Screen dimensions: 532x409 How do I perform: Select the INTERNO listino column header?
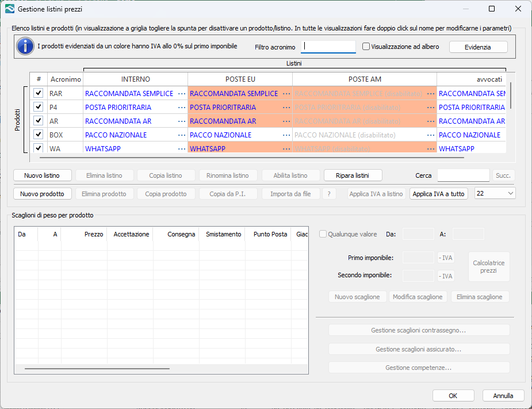(x=135, y=79)
